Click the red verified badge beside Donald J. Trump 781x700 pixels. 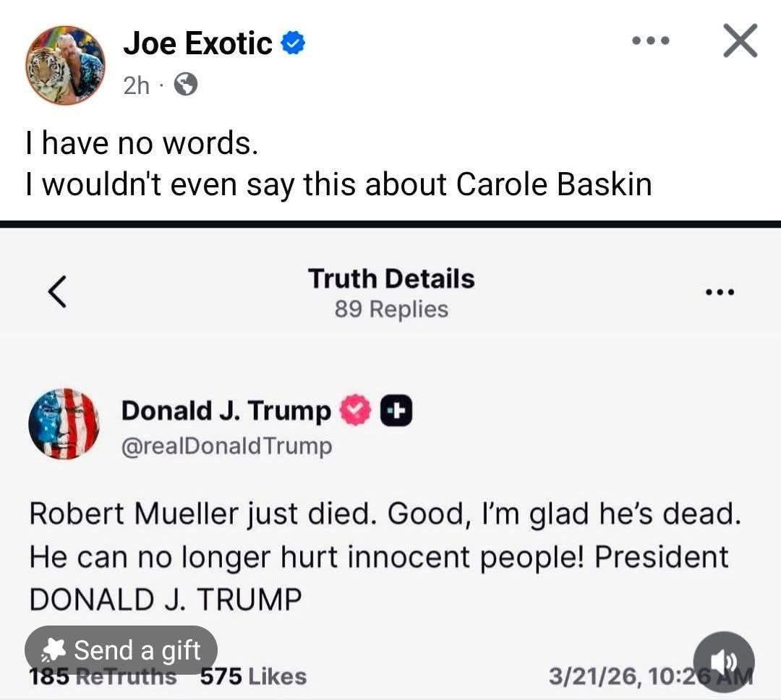pyautogui.click(x=354, y=411)
